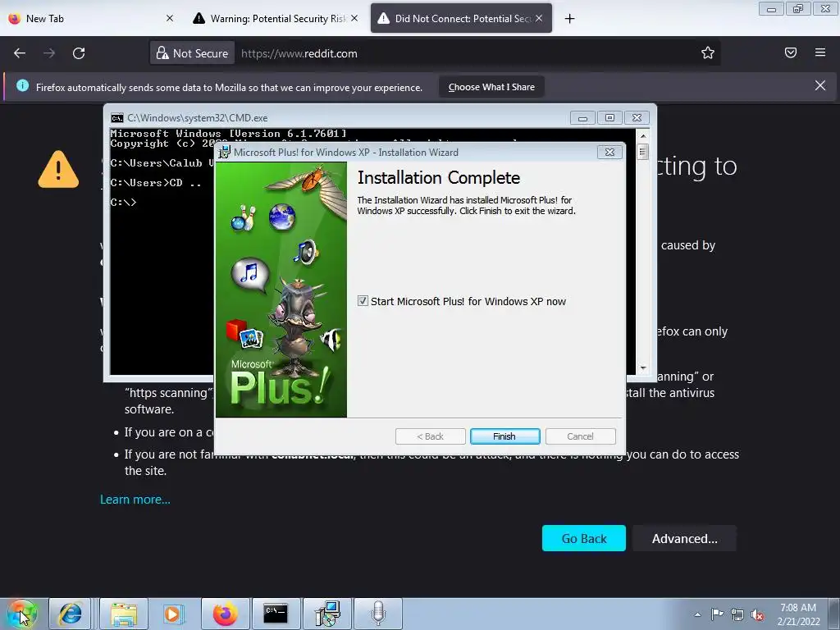This screenshot has height=630, width=840.
Task: Open the Windows Start menu orb
Action: pyautogui.click(x=21, y=614)
